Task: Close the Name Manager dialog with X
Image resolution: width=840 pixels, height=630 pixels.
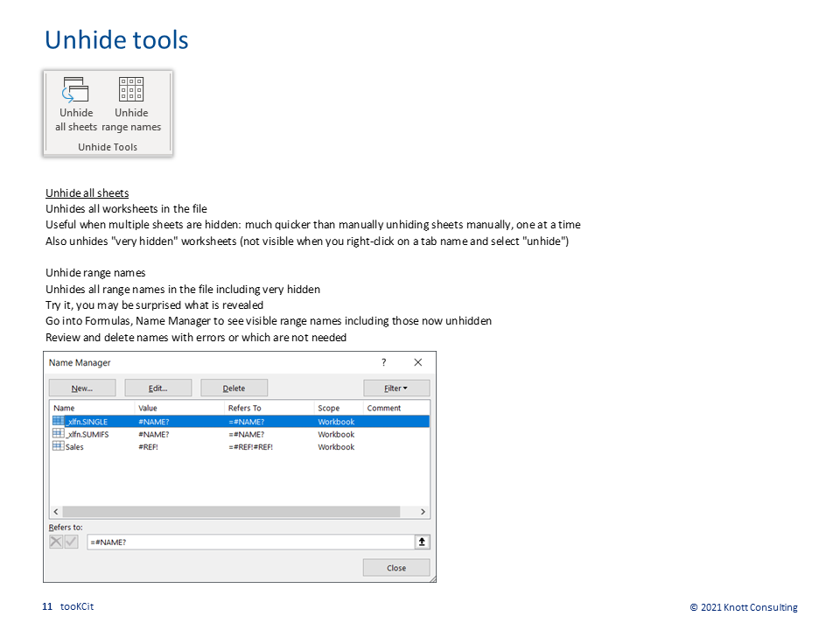Action: point(418,362)
